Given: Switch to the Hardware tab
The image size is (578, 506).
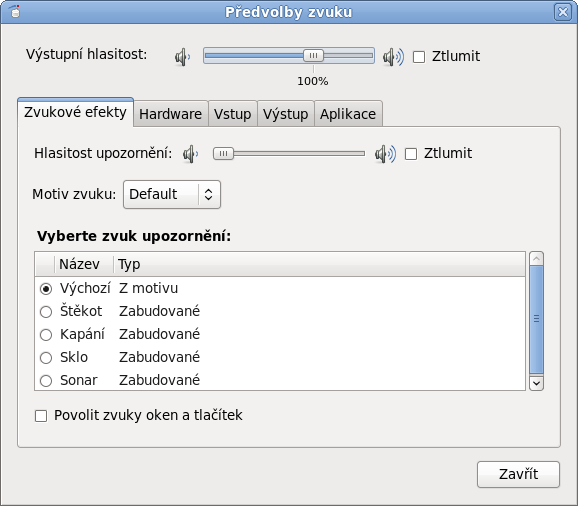Looking at the screenshot, I should tap(171, 114).
